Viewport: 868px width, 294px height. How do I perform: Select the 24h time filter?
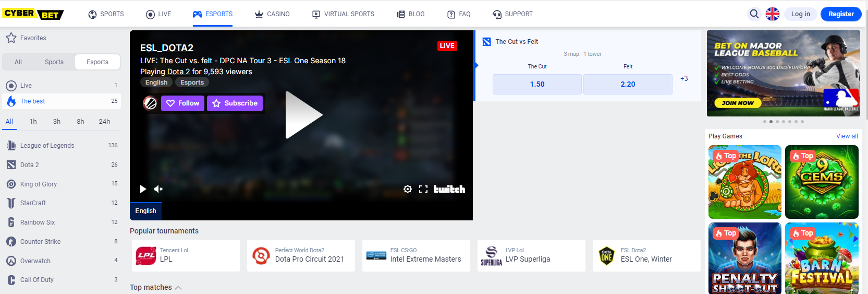[104, 121]
